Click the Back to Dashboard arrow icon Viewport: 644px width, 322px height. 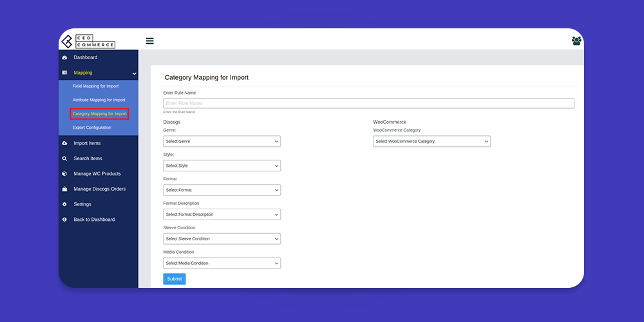[x=64, y=220]
